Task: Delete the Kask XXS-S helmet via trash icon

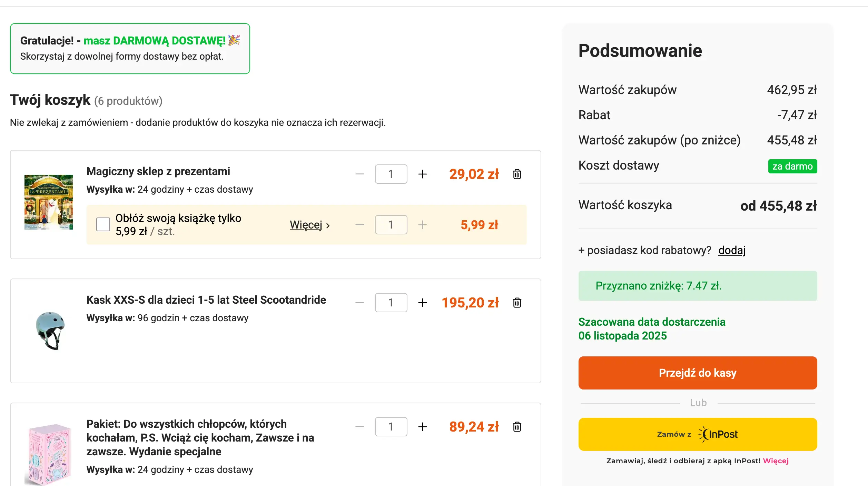Action: 517,302
